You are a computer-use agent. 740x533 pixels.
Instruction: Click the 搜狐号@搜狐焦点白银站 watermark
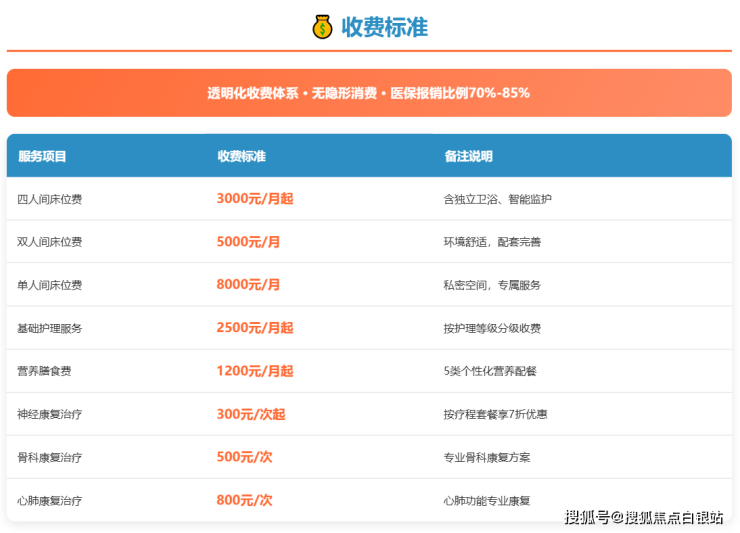coord(644,517)
